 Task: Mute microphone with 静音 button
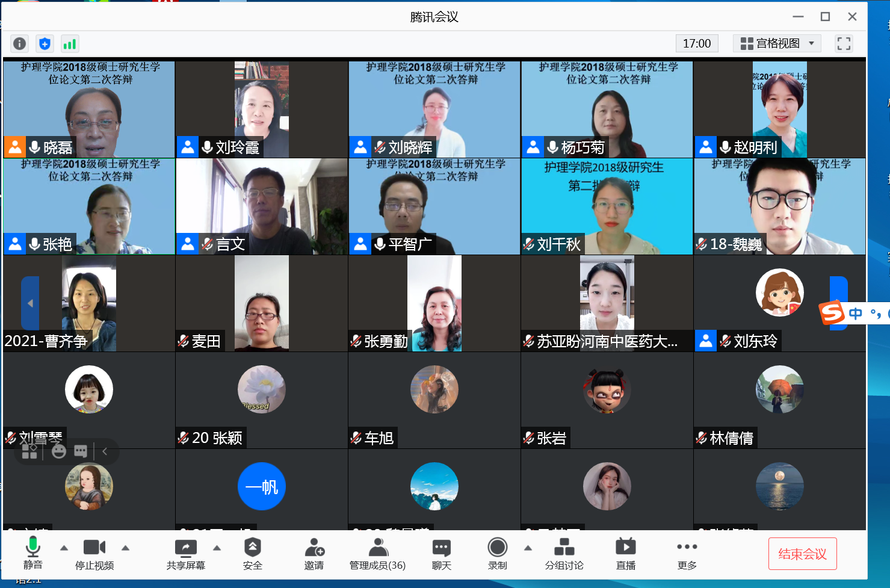[x=33, y=554]
